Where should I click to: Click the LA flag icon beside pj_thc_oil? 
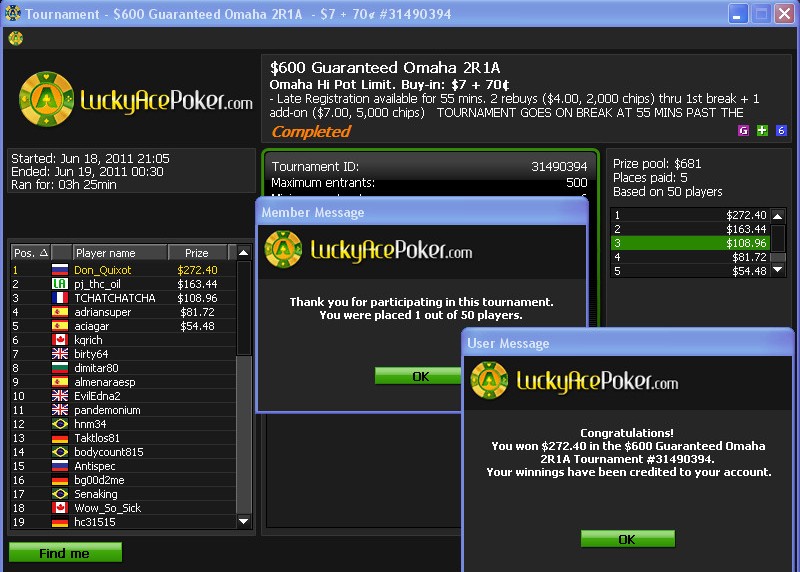pos(60,284)
